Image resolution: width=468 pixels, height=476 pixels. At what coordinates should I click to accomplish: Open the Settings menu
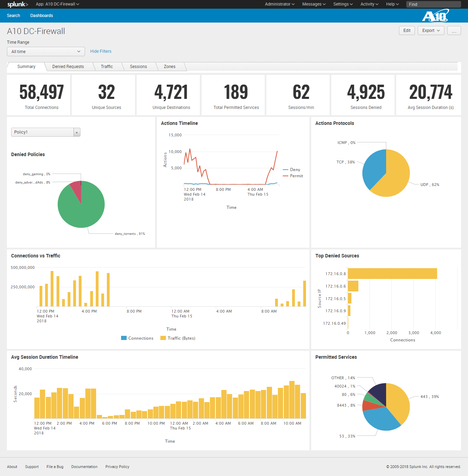[x=343, y=4]
